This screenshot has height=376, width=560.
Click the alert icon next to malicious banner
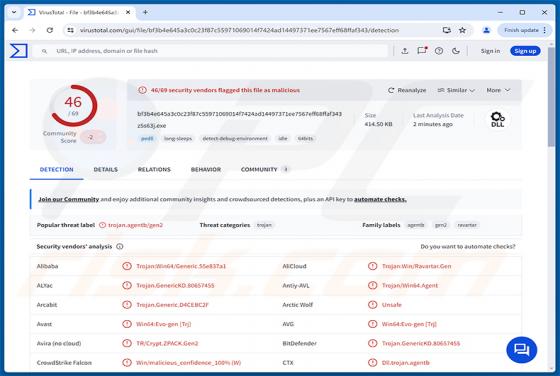tap(142, 90)
